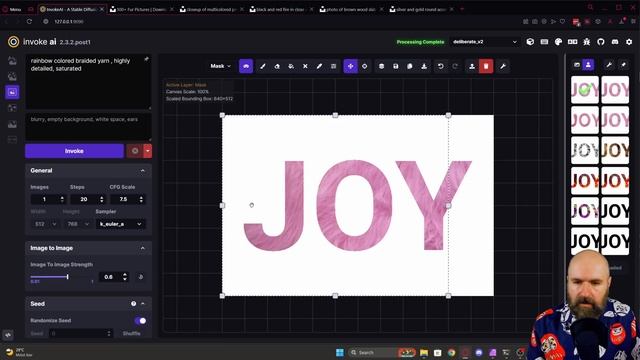Toggle Randomize Seed switch
640x360 pixels.
(140, 321)
